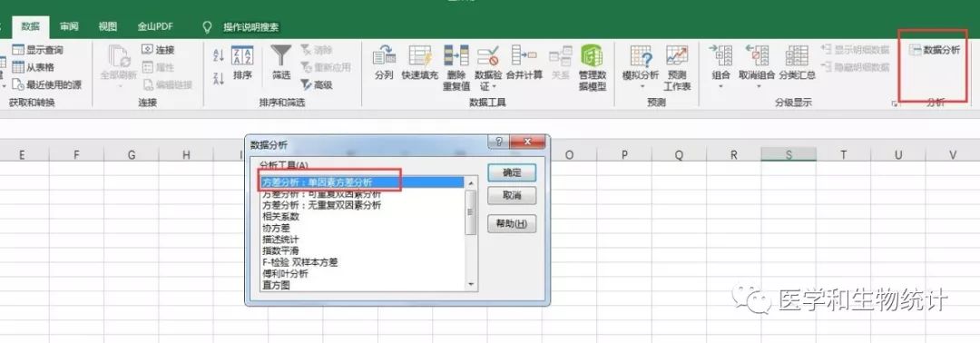Screen dimensions: 980x343
Task: Click the Show Queries (显示查询) icon
Action: click(18, 50)
